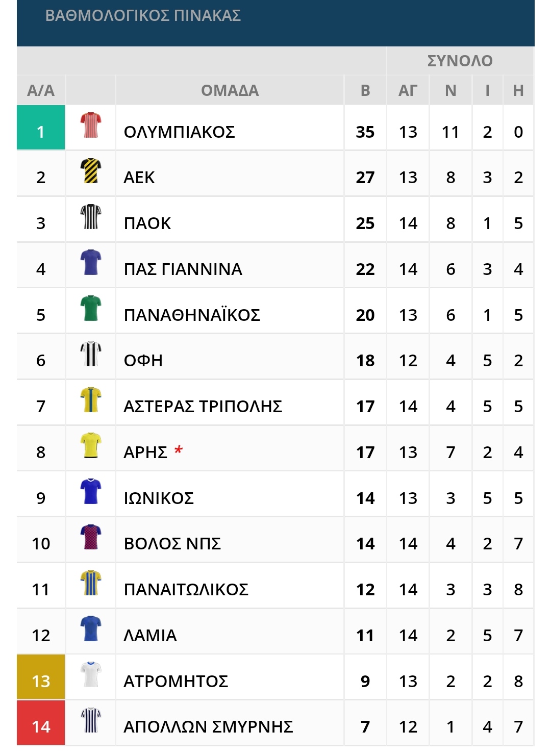
Task: Click the Β points column header
Action: pyautogui.click(x=365, y=90)
